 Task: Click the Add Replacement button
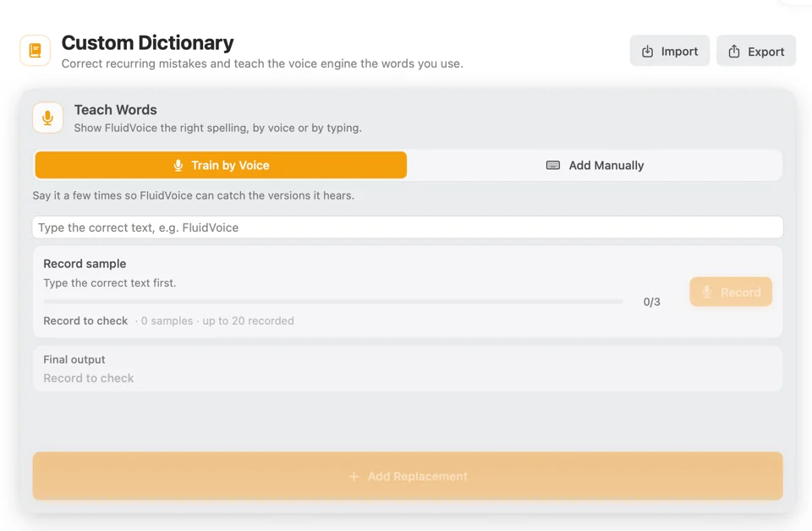408,476
